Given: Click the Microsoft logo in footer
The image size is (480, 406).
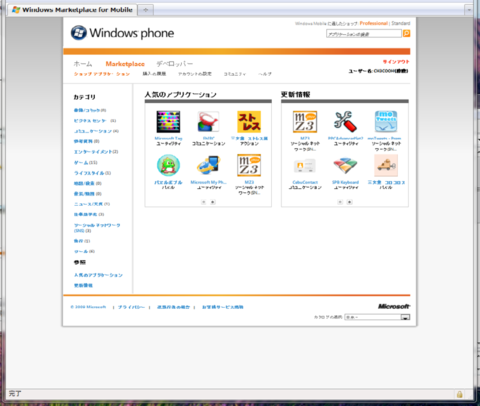Looking at the screenshot, I should [x=394, y=306].
